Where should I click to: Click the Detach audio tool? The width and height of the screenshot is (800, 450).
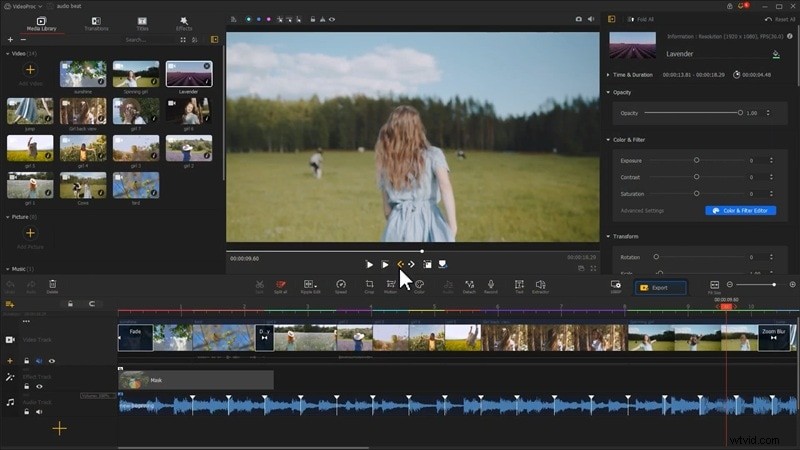coord(469,287)
